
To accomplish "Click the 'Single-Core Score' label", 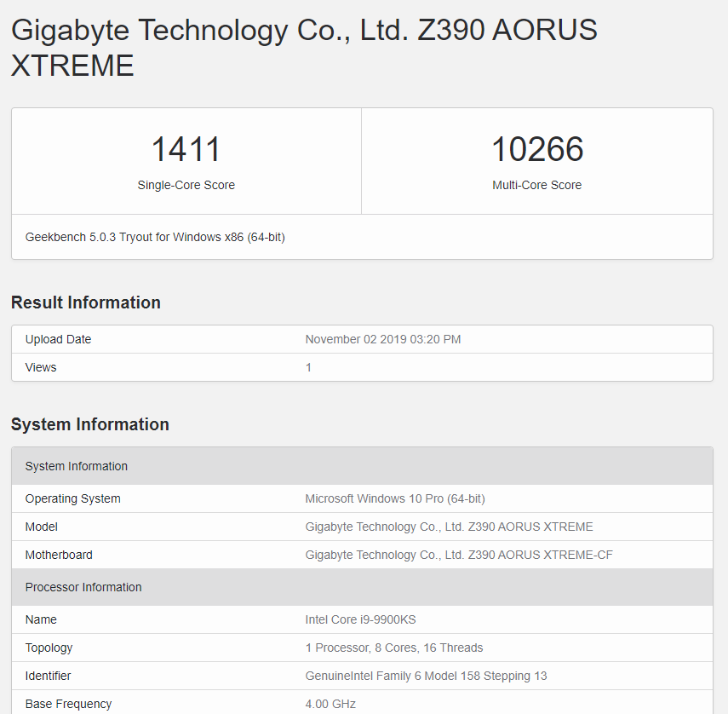I will (x=186, y=185).
